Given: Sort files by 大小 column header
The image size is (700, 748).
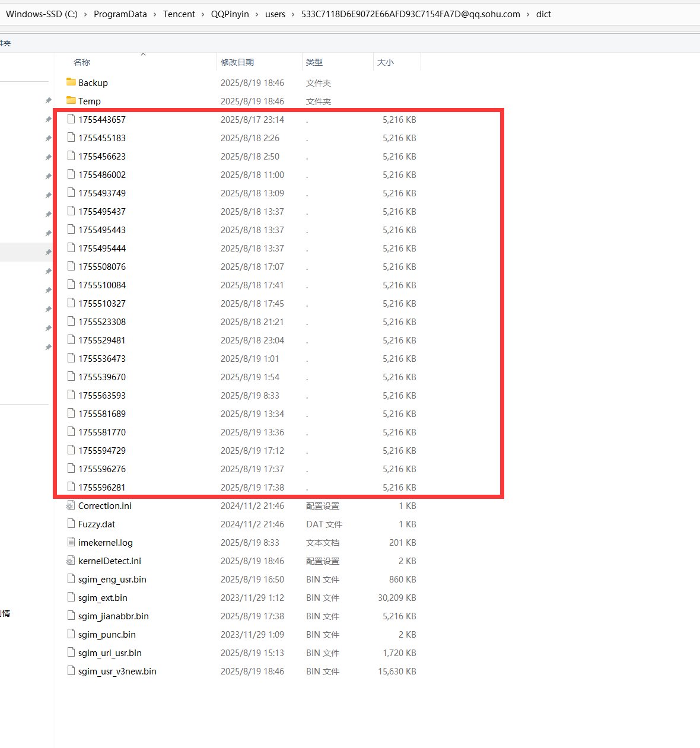Looking at the screenshot, I should point(386,62).
